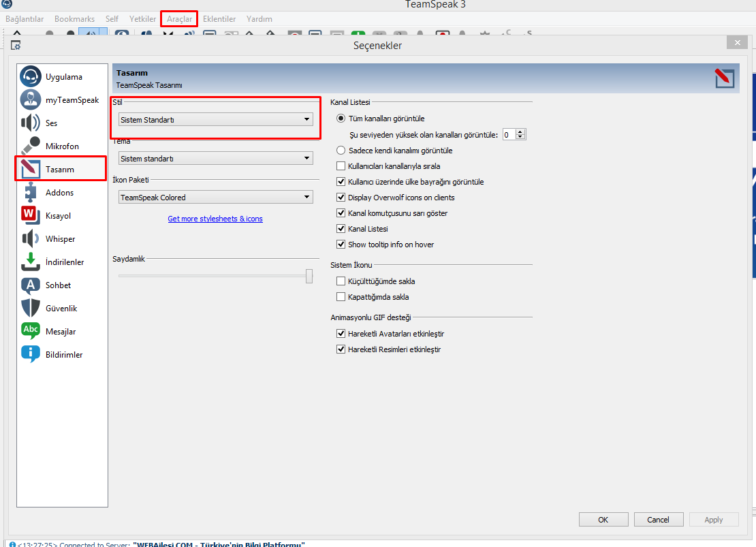Open the Addons page
Viewport: 756px width, 547px height.
pyautogui.click(x=62, y=193)
